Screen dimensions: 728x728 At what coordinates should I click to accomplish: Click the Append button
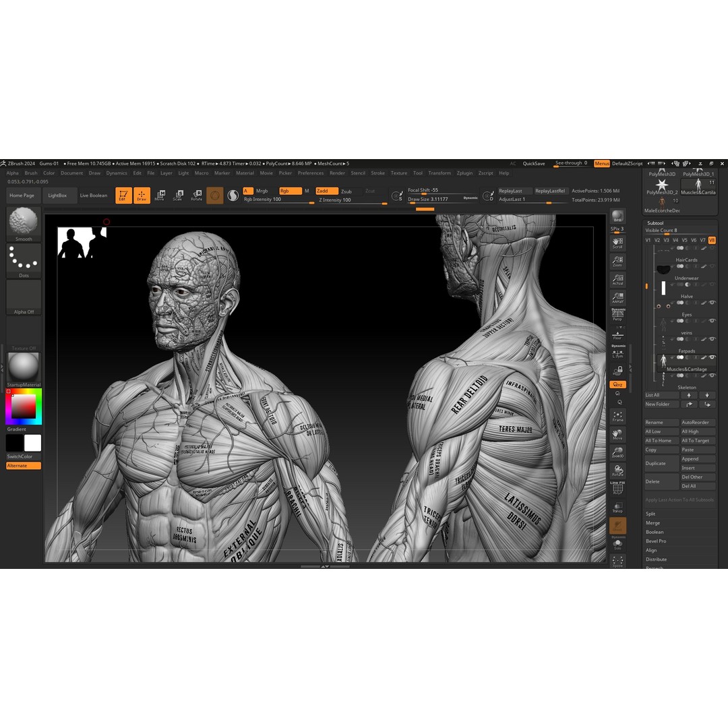(698, 459)
